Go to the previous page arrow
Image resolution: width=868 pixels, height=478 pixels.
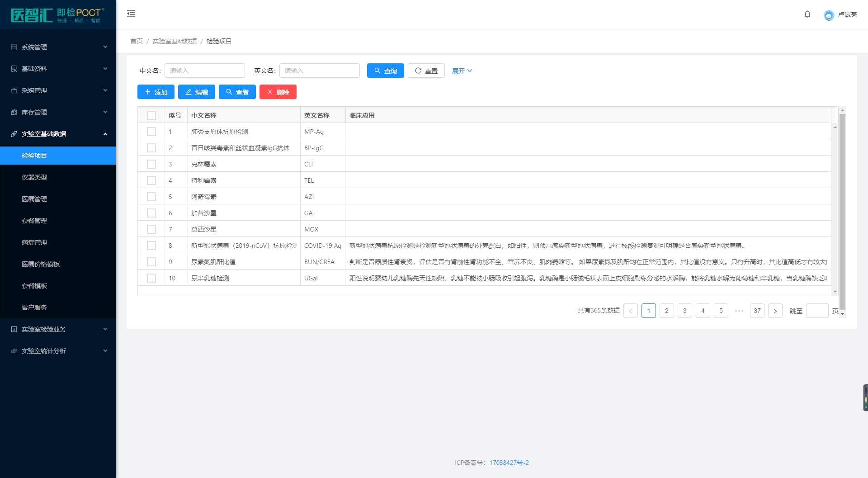[631, 311]
